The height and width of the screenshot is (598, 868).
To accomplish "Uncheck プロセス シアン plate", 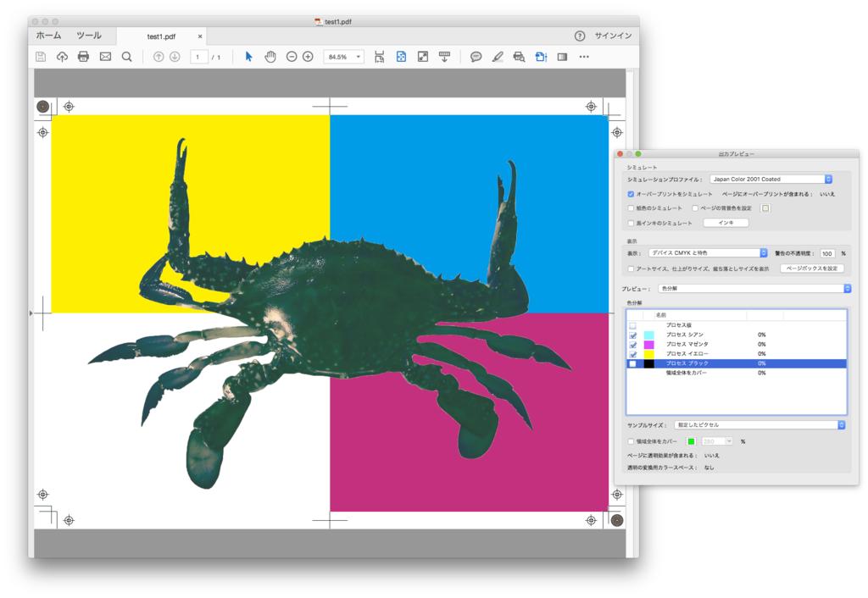I will coord(632,335).
